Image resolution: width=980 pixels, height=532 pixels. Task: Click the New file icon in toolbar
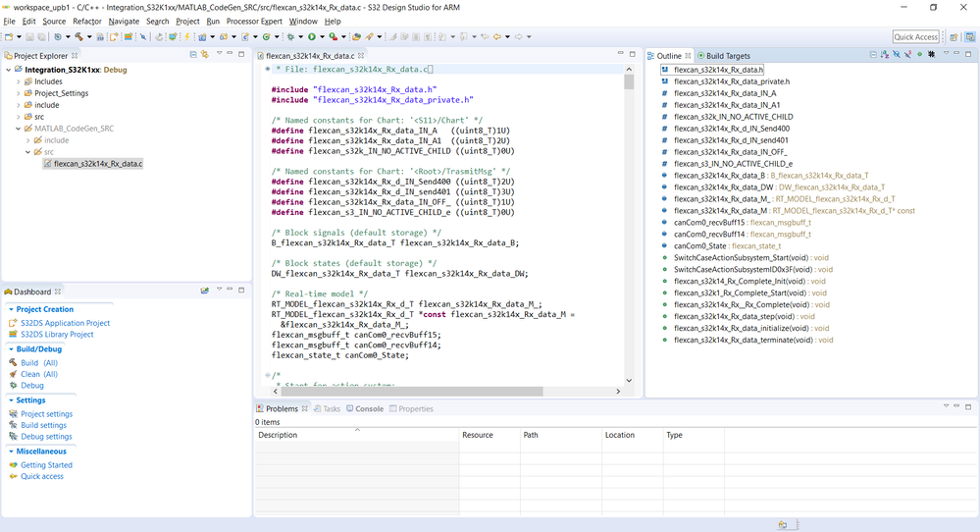tap(9, 37)
